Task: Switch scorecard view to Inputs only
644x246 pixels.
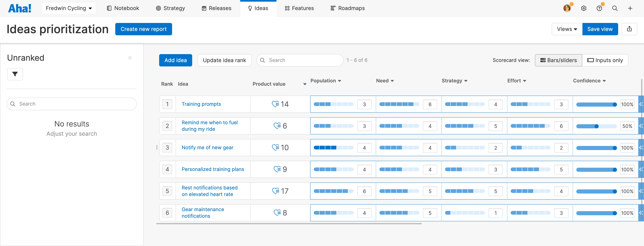Action: coord(605,60)
